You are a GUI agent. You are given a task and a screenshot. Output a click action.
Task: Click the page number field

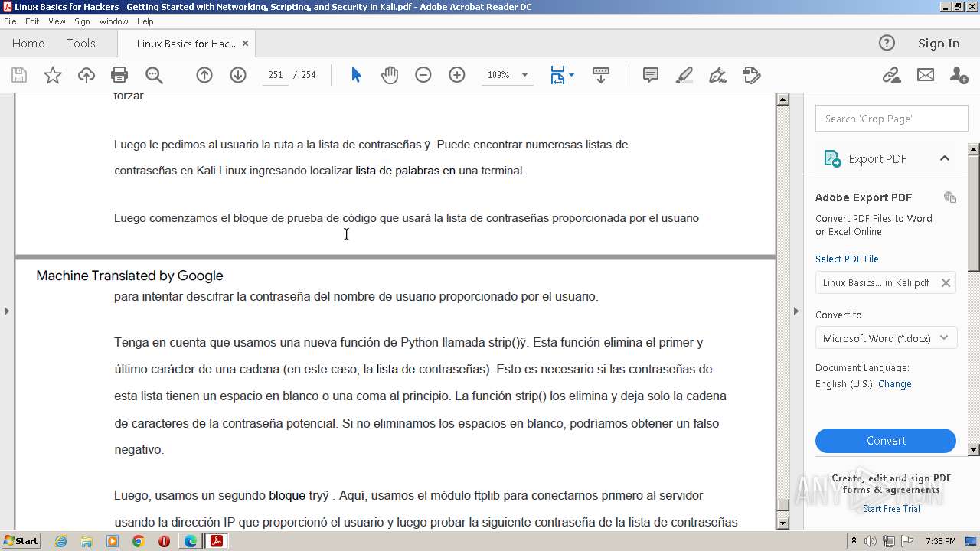click(276, 75)
